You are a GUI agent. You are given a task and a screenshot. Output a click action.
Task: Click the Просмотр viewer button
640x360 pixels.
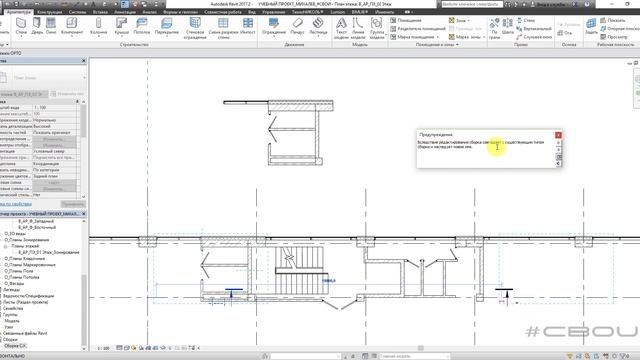click(614, 37)
